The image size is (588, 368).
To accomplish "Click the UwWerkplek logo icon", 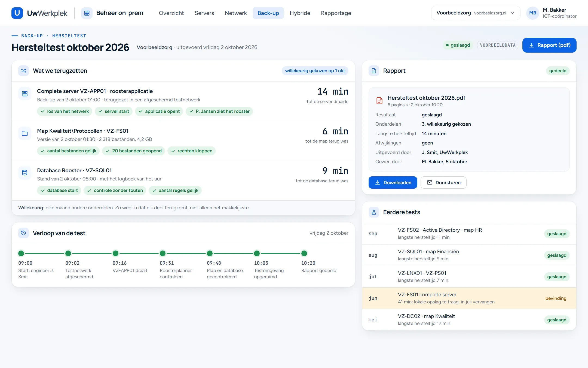I will click(x=17, y=13).
